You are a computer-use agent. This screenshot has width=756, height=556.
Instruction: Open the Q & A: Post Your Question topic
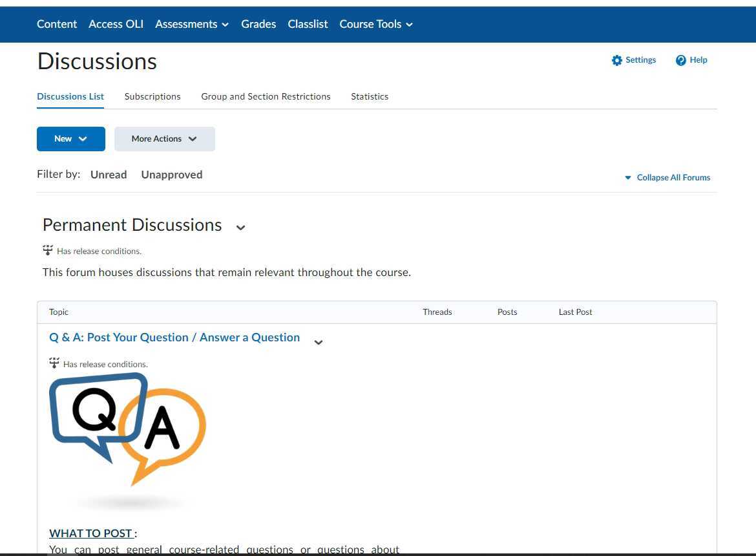click(x=174, y=337)
